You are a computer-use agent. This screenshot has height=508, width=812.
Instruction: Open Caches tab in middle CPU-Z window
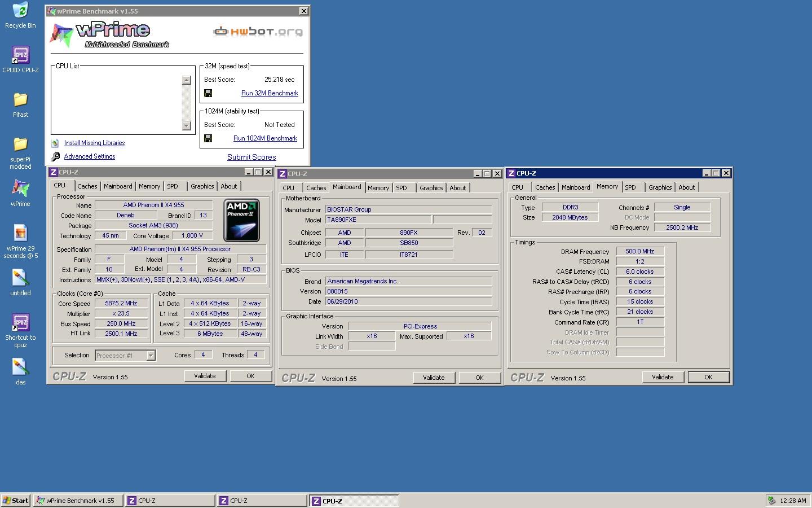click(x=316, y=188)
